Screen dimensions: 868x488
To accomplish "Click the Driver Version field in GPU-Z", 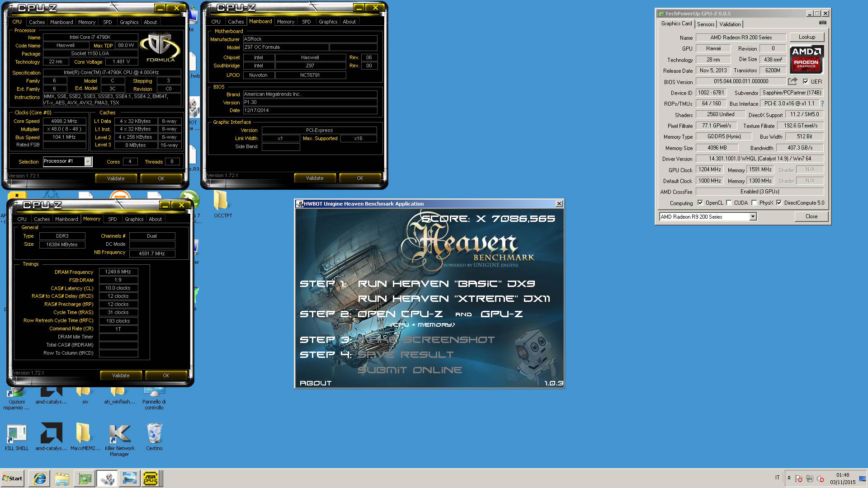I will pos(759,159).
